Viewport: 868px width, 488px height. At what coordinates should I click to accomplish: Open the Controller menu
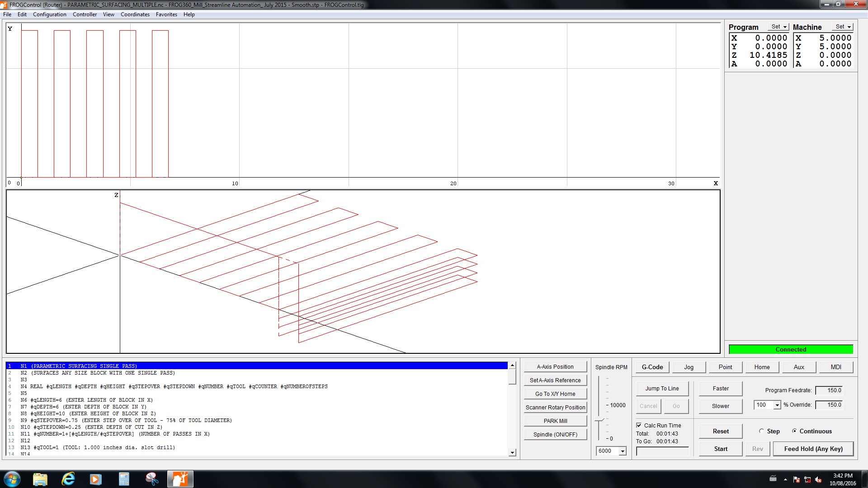tap(85, 14)
